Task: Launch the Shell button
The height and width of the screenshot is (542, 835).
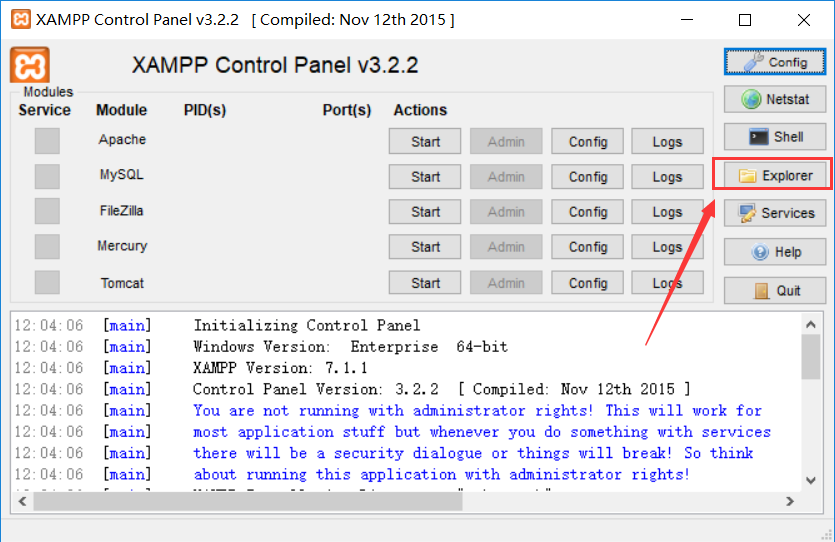Action: point(775,137)
